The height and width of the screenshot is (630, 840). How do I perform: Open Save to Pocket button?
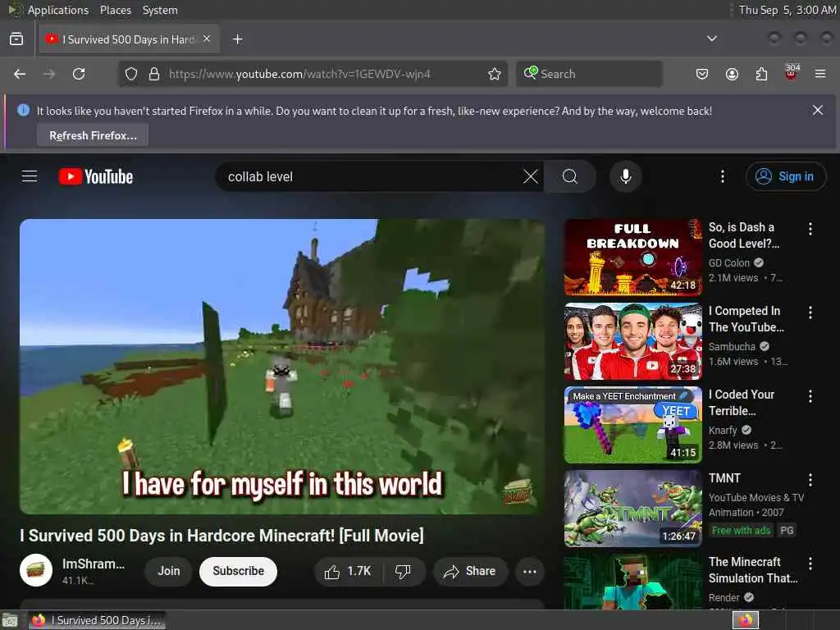(702, 74)
